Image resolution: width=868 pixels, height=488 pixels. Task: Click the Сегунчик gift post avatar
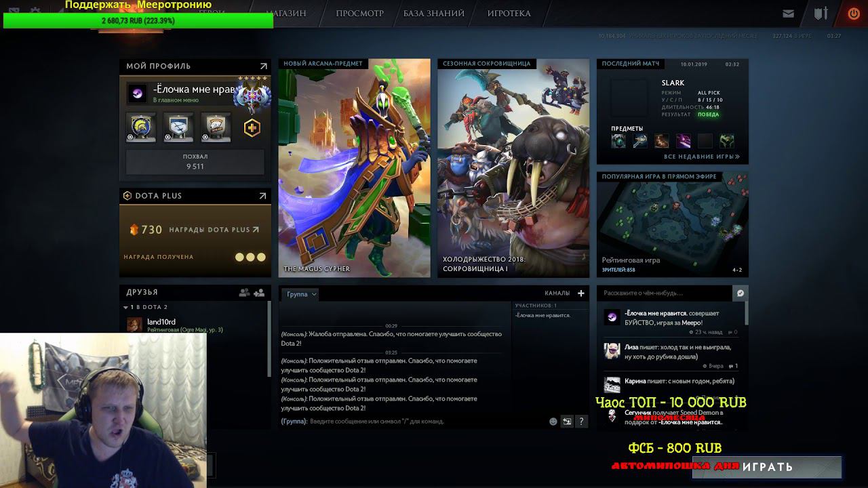click(x=612, y=415)
